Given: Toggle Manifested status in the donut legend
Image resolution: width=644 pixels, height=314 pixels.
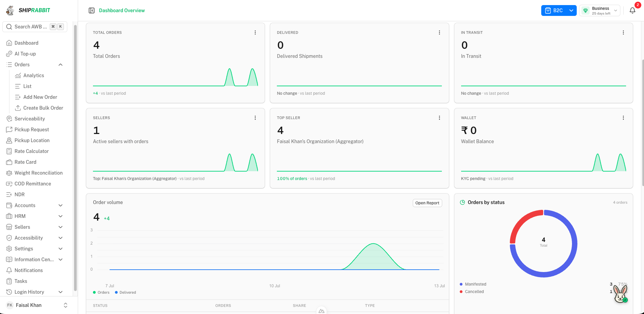Looking at the screenshot, I should (x=473, y=284).
